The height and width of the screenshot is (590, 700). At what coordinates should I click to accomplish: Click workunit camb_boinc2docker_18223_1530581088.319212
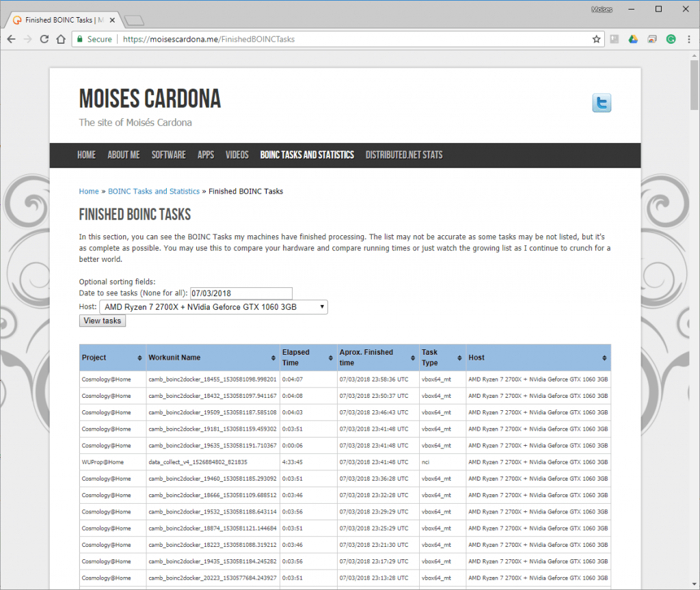213,545
